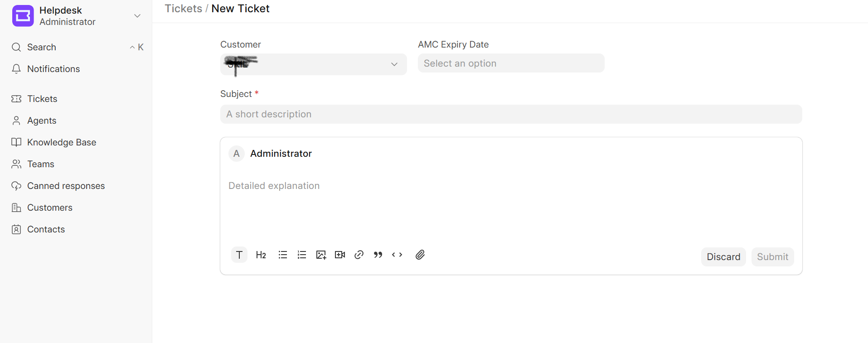Screen dimensions: 868x343
Task: Click the Tickets sidebar icon
Action: (16, 99)
